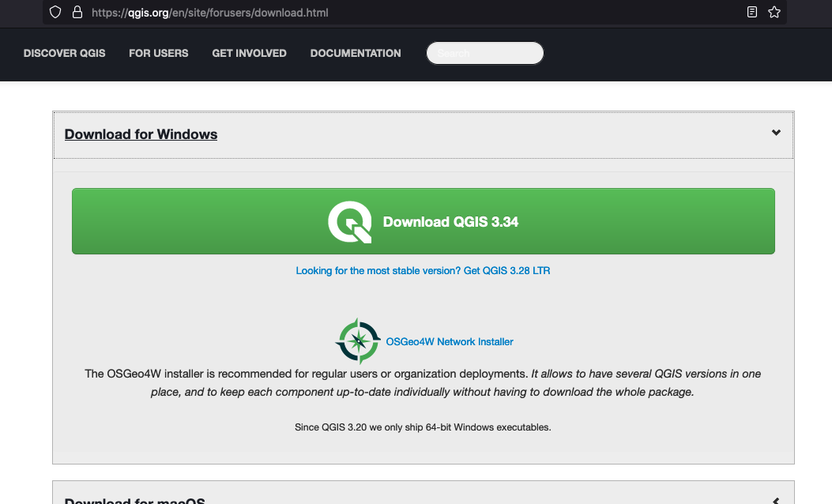The image size is (832, 504).
Task: Collapse the Download for Windows chevron
Action: 776,133
